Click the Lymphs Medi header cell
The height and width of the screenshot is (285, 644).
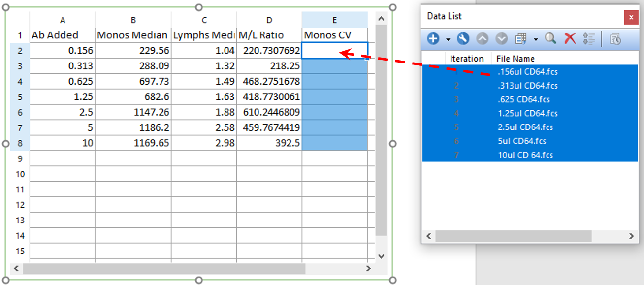pos(204,35)
